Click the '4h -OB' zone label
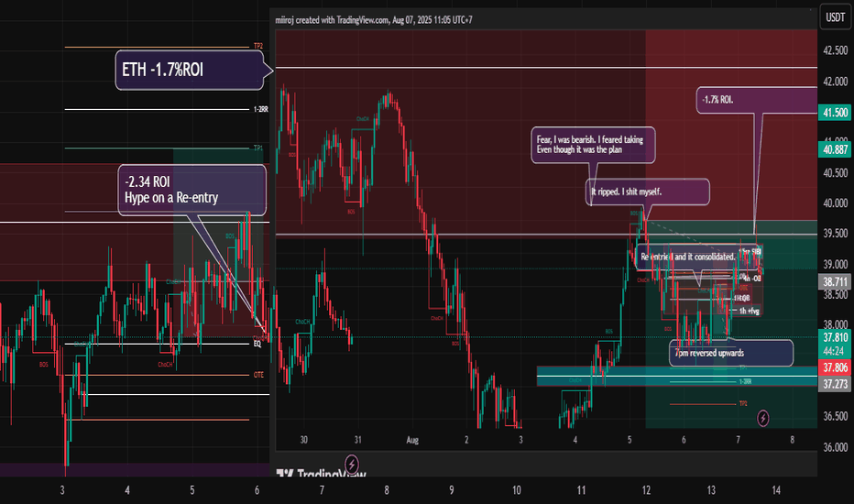854x504 pixels. pyautogui.click(x=751, y=278)
